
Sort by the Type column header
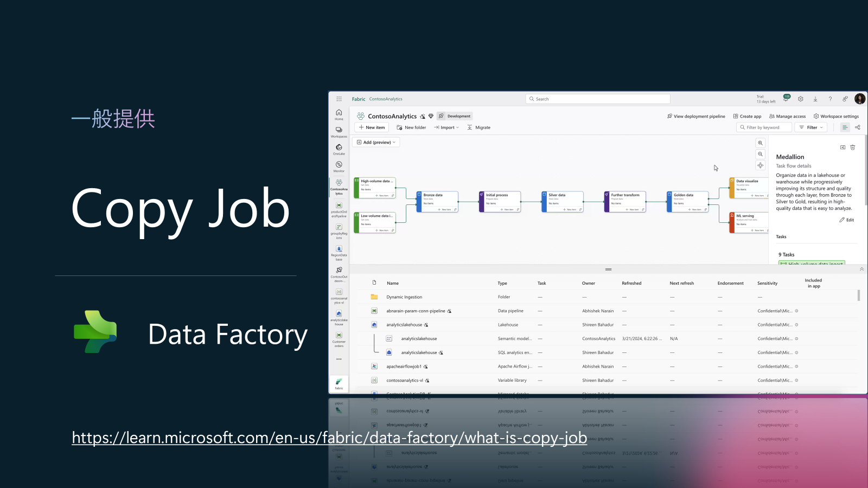(x=502, y=283)
